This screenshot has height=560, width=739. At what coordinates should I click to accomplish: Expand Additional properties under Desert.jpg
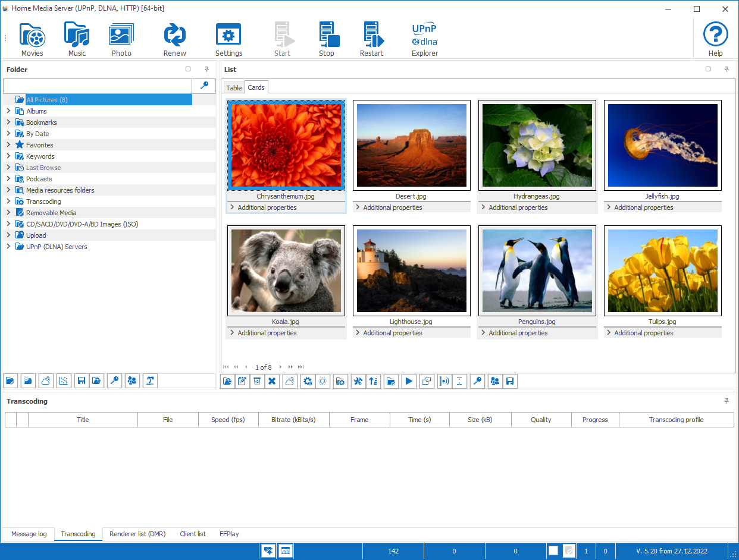pos(358,207)
